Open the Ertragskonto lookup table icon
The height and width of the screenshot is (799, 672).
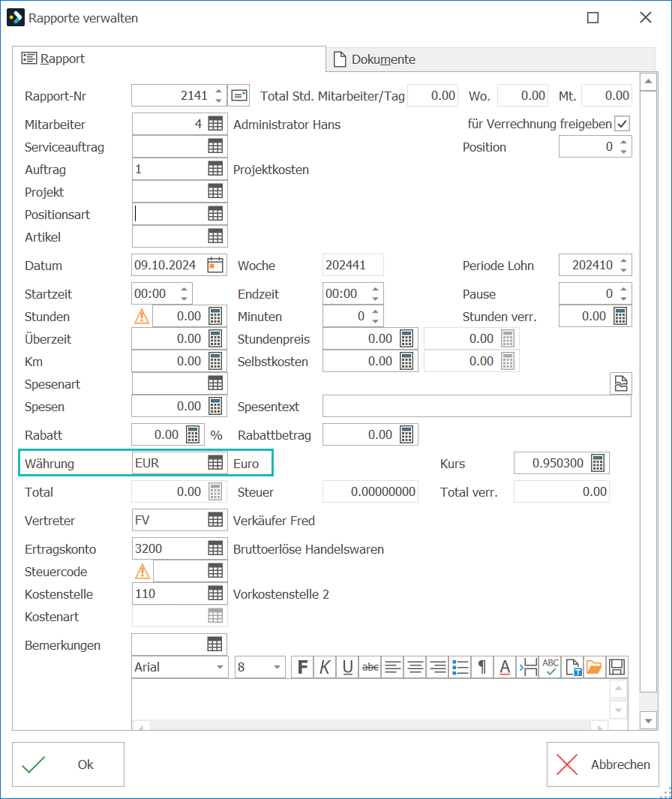coord(215,548)
